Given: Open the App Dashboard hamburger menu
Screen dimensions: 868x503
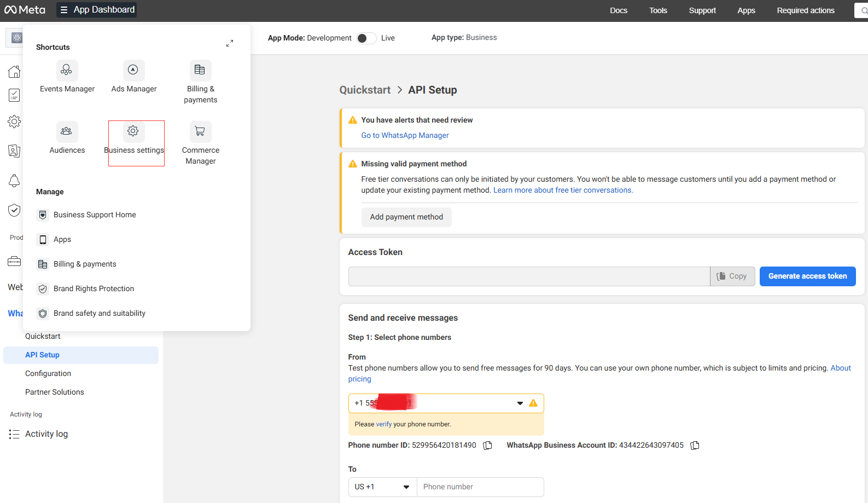Looking at the screenshot, I should 64,10.
